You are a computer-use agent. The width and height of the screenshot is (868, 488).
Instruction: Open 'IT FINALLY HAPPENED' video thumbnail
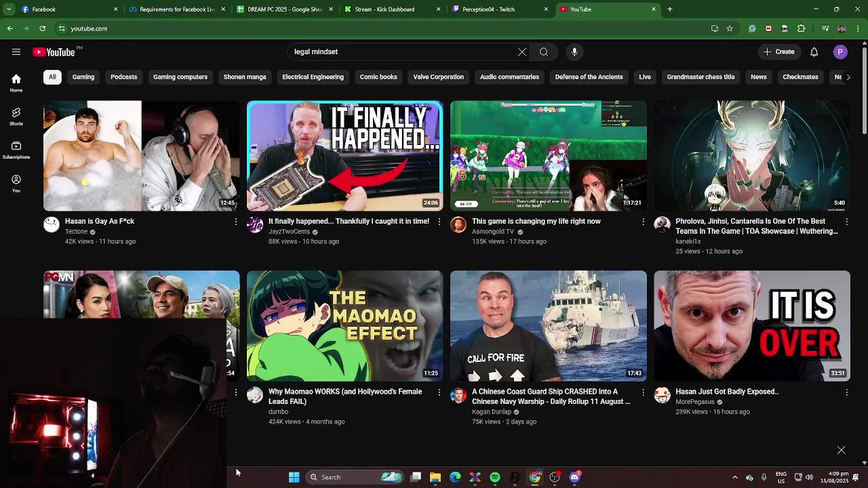coord(344,156)
